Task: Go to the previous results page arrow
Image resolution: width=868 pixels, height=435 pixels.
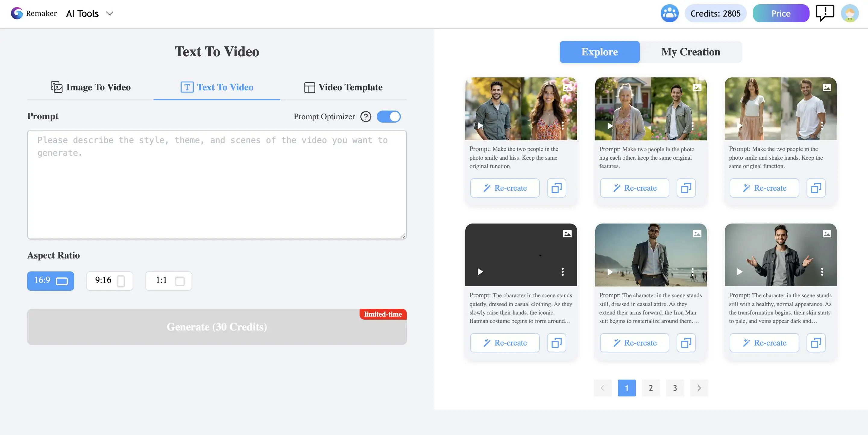Action: [602, 388]
